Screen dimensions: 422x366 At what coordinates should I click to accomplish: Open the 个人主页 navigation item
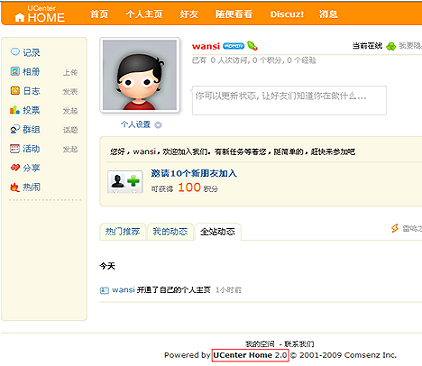[144, 14]
